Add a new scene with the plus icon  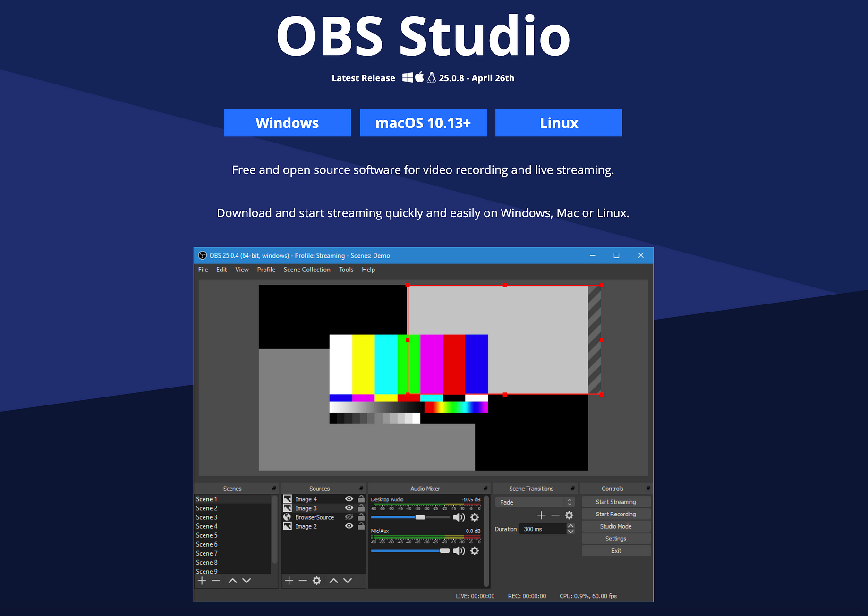point(202,581)
